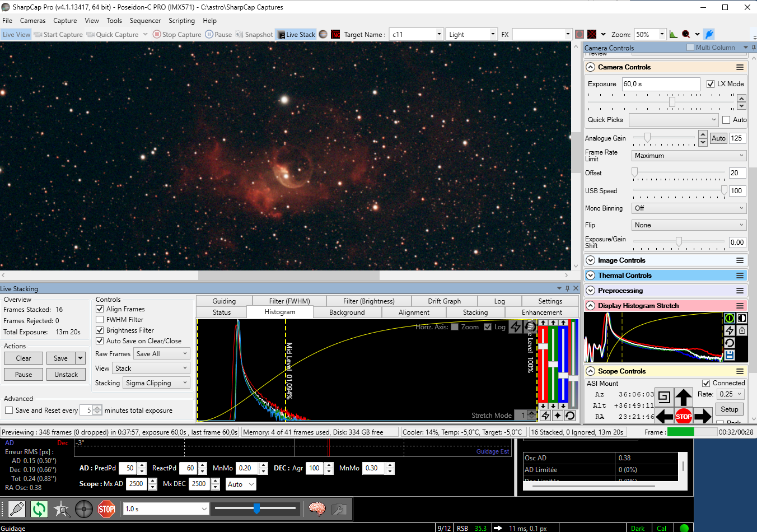Click the lock icon in Display Histogram Stretch

[x=741, y=330]
